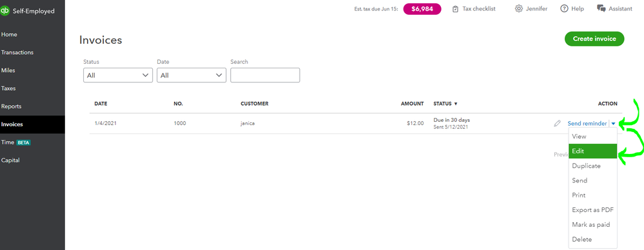The width and height of the screenshot is (644, 250).
Task: Click the AMOUNT column header
Action: point(413,104)
